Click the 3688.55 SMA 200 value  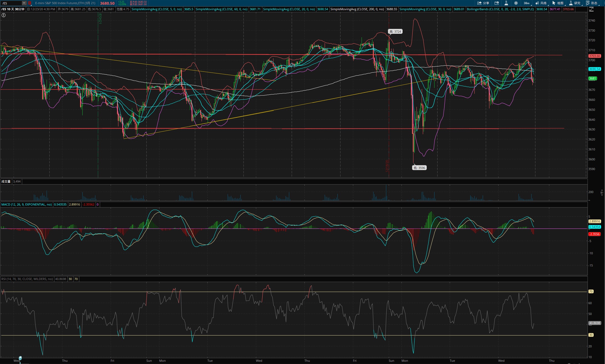(392, 9)
